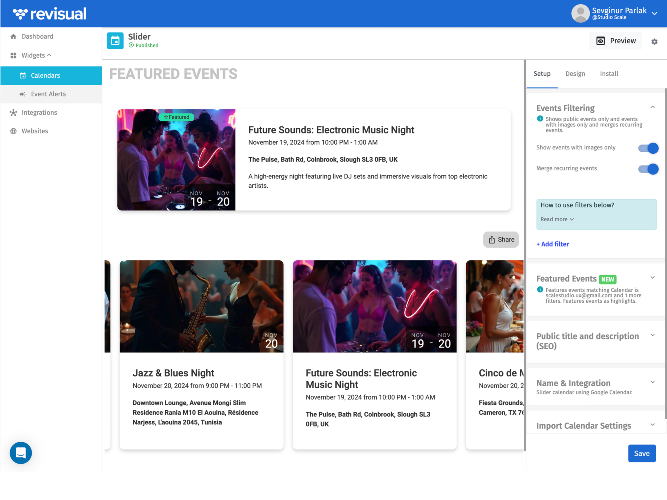Turn off Merge recurring events toggle

pos(648,169)
